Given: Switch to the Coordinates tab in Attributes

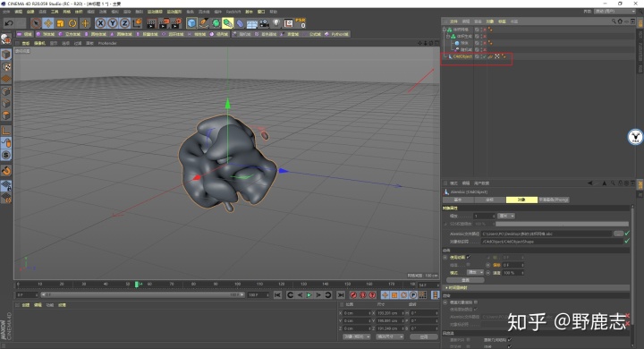Looking at the screenshot, I should pyautogui.click(x=489, y=200).
